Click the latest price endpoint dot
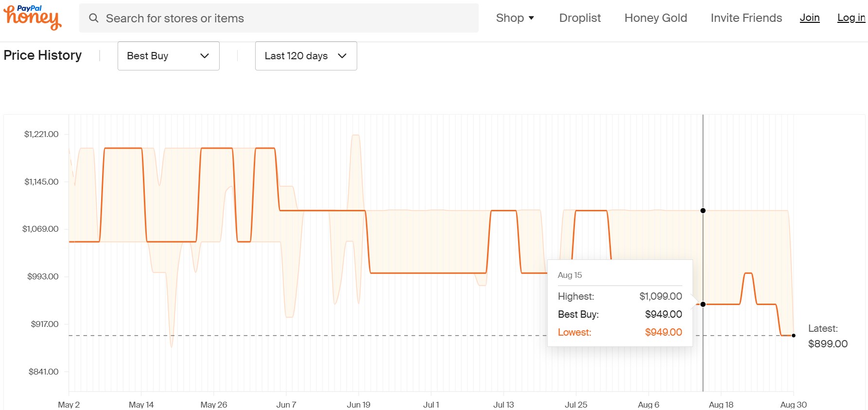This screenshot has height=410, width=868. 794,336
